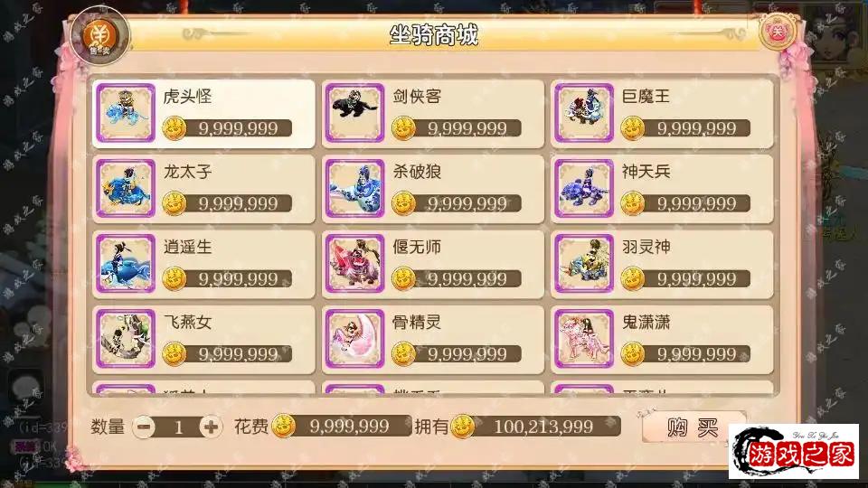Choose the 巨魔王 mount thumbnail
This screenshot has height=488, width=868.
tap(584, 113)
